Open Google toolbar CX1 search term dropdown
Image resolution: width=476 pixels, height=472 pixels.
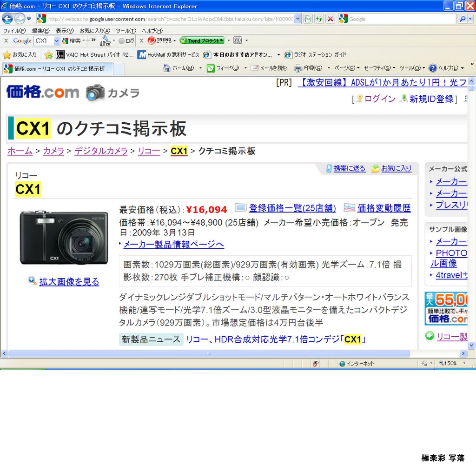click(x=56, y=41)
